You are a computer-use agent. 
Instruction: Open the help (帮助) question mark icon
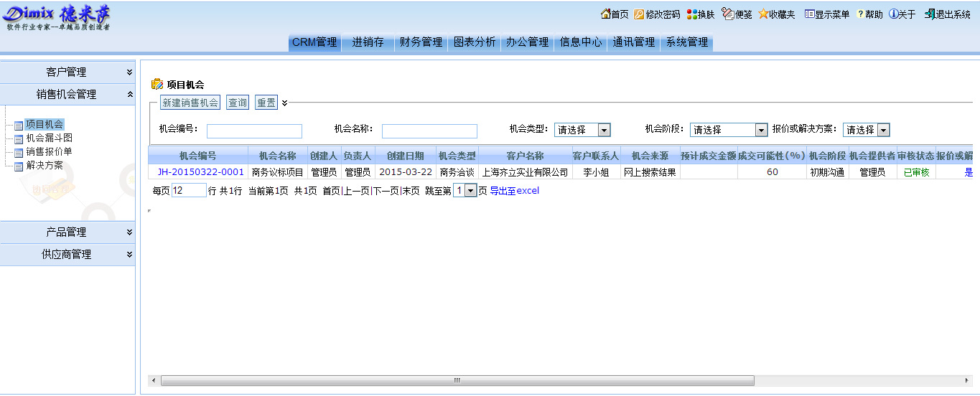[x=860, y=14]
